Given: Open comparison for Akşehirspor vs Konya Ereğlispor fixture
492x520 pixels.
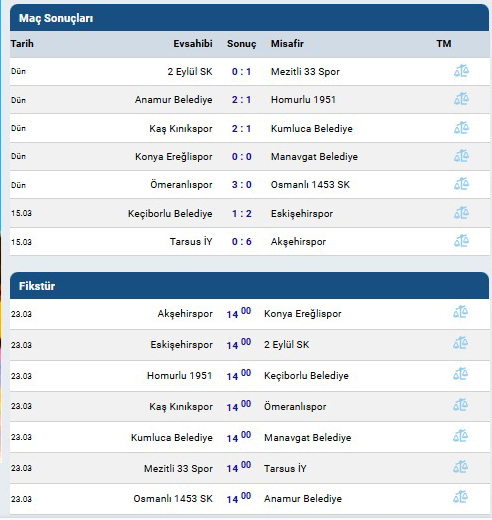Looking at the screenshot, I should (460, 312).
